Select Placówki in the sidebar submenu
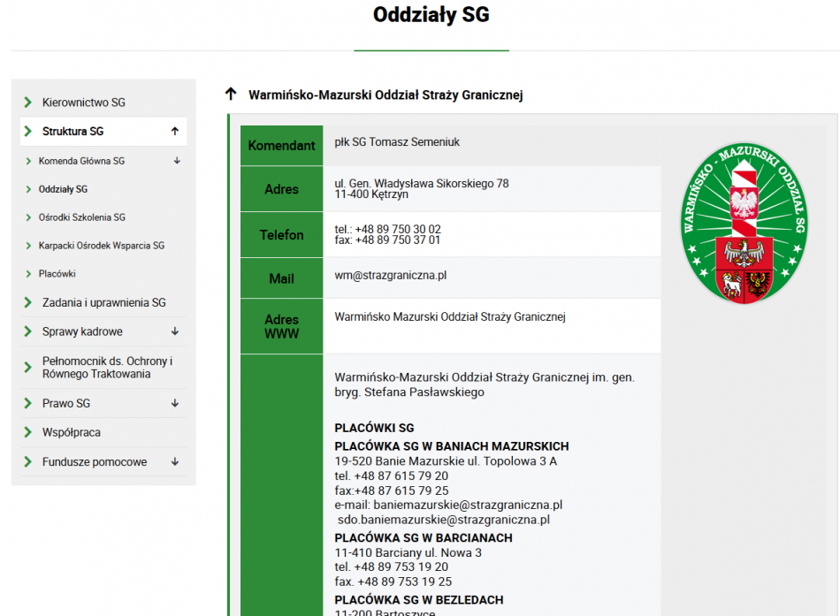Viewport: 840px width, 616px height. [57, 274]
